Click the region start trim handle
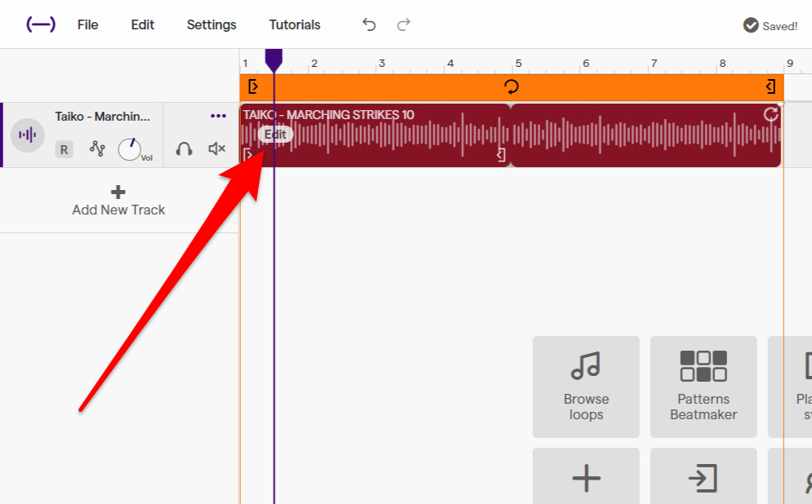Viewport: 812px width, 504px height. click(247, 154)
